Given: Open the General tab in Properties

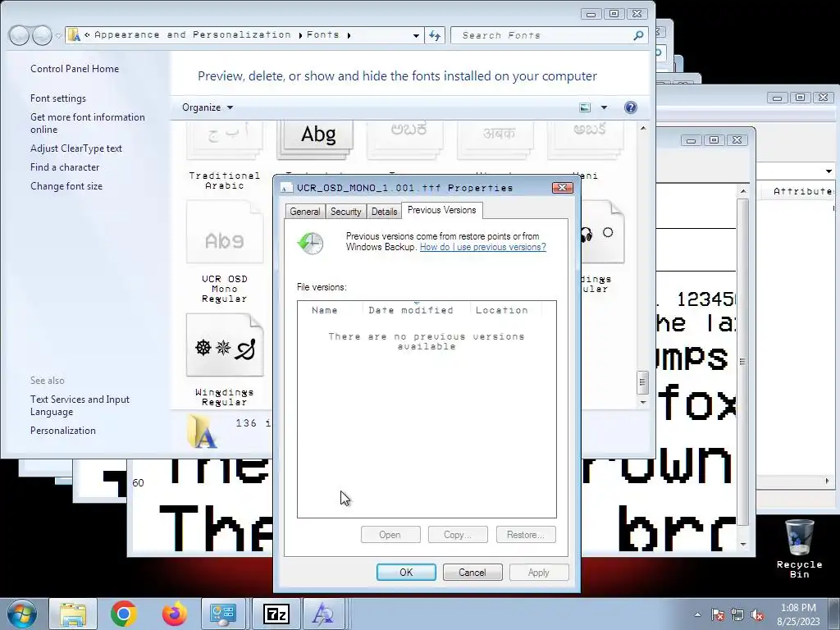Looking at the screenshot, I should coord(305,211).
